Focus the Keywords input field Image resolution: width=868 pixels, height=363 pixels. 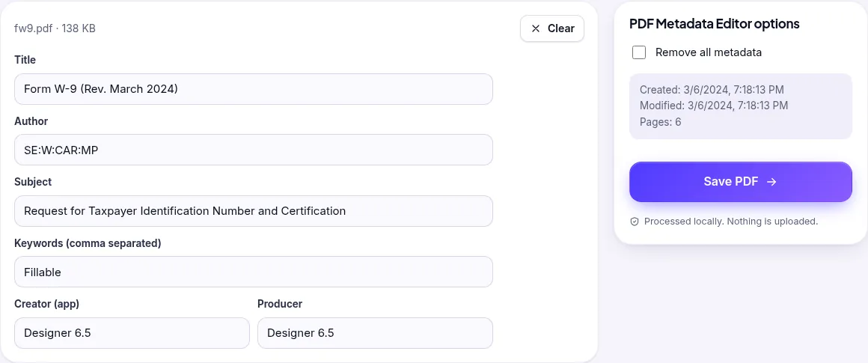pos(254,272)
